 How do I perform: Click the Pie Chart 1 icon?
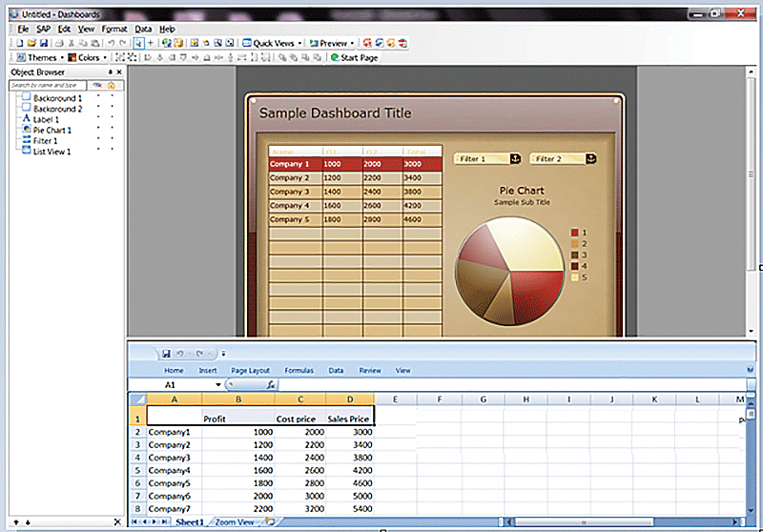(x=26, y=130)
